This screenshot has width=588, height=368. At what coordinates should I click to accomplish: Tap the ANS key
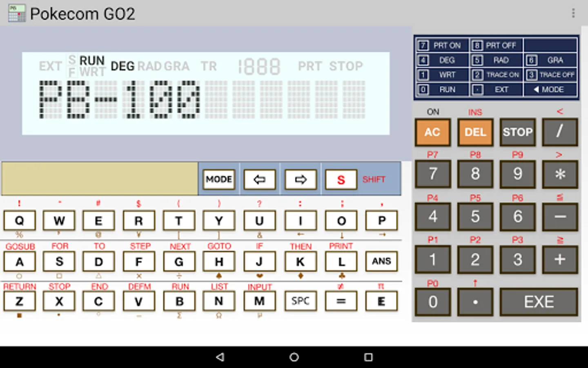[x=381, y=261]
